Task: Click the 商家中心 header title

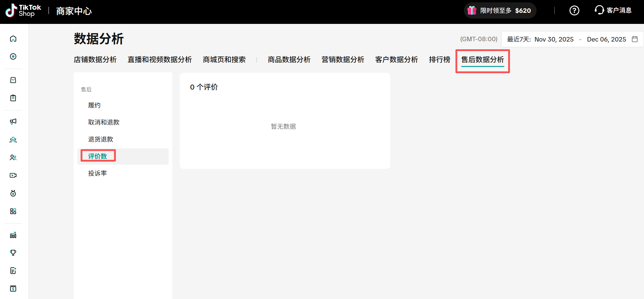Action: [74, 11]
